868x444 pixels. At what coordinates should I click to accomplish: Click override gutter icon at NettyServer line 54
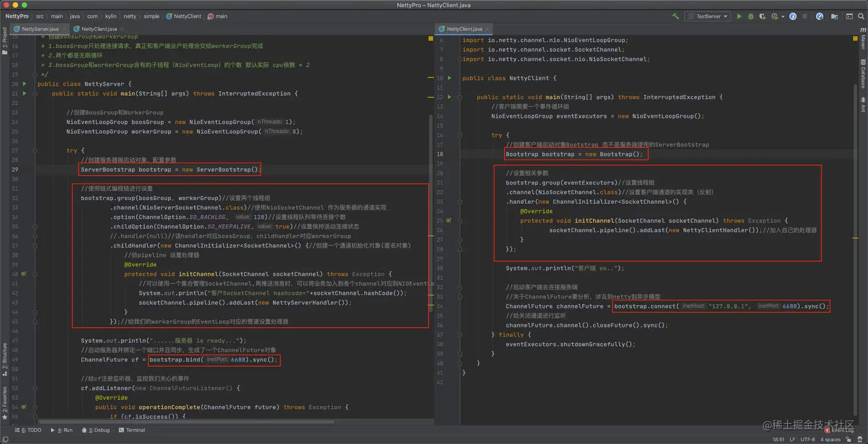pos(24,407)
